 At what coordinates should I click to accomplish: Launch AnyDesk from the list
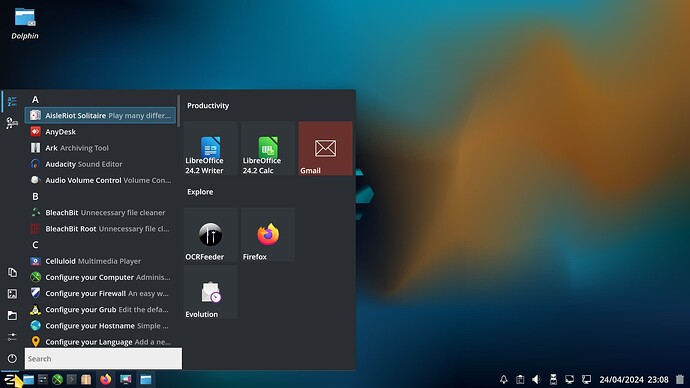100,132
